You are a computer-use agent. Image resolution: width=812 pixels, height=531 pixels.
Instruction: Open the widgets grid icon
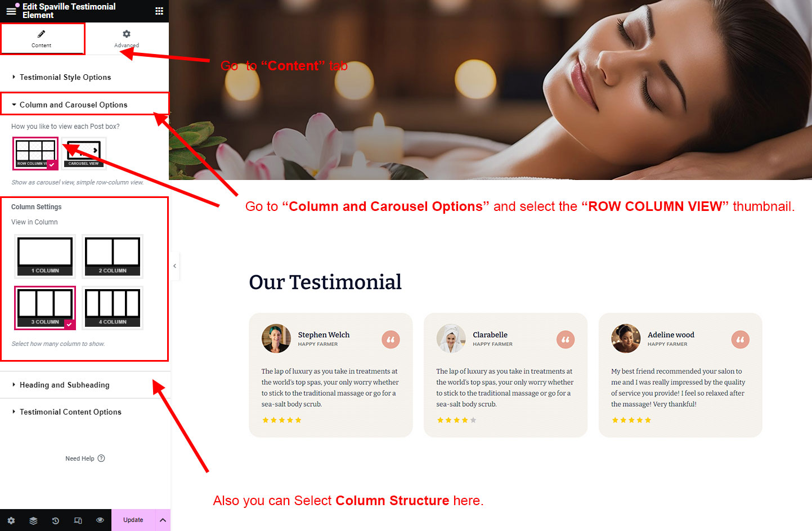point(159,11)
